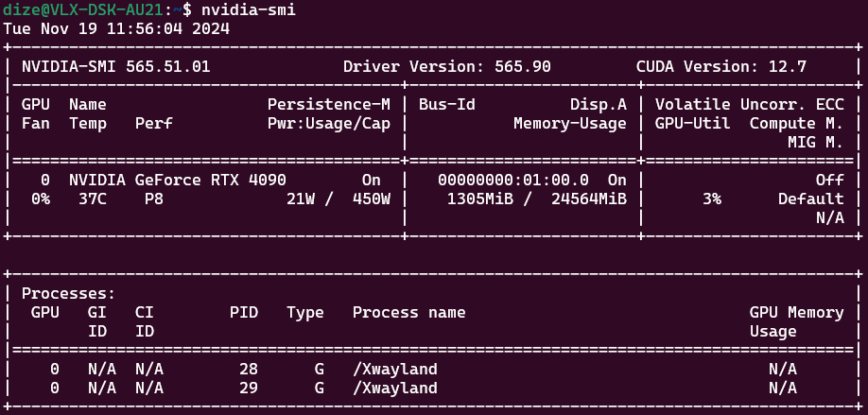Click the nvidia-smi command text in the prompt
Image resolution: width=868 pixels, height=415 pixels.
coord(243,9)
